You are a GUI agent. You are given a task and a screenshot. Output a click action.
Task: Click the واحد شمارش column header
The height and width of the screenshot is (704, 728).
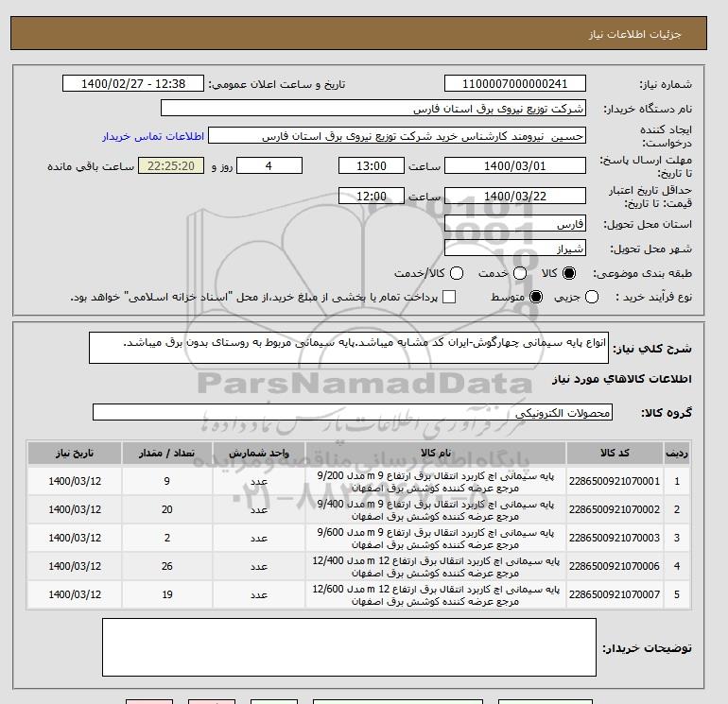click(x=259, y=453)
